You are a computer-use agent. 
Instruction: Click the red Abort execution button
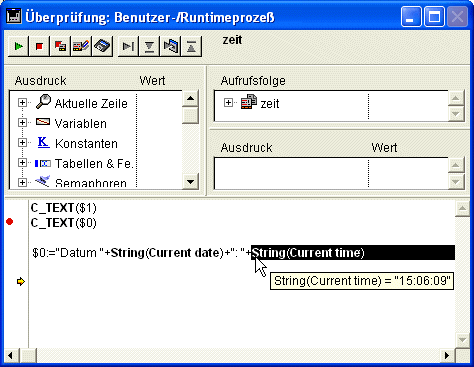tap(39, 46)
